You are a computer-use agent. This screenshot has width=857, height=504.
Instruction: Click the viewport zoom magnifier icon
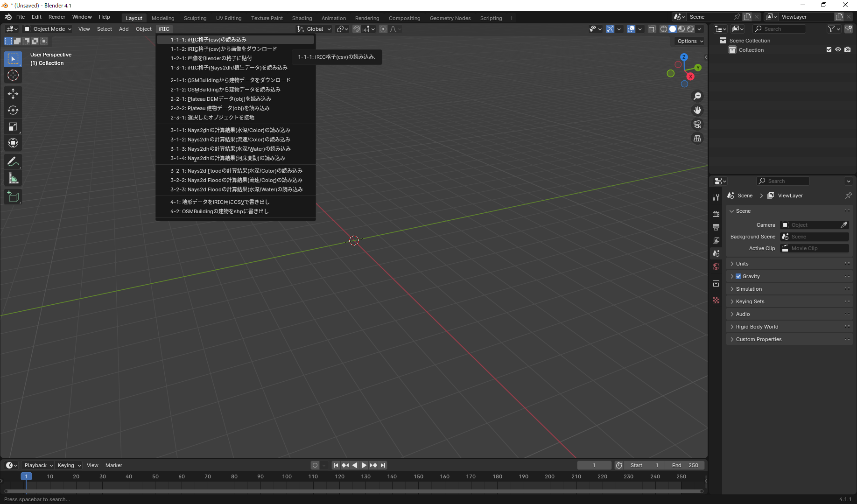point(697,96)
